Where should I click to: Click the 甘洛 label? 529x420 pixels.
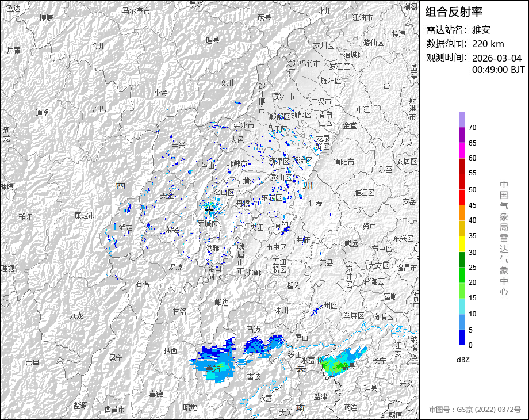coord(180,311)
